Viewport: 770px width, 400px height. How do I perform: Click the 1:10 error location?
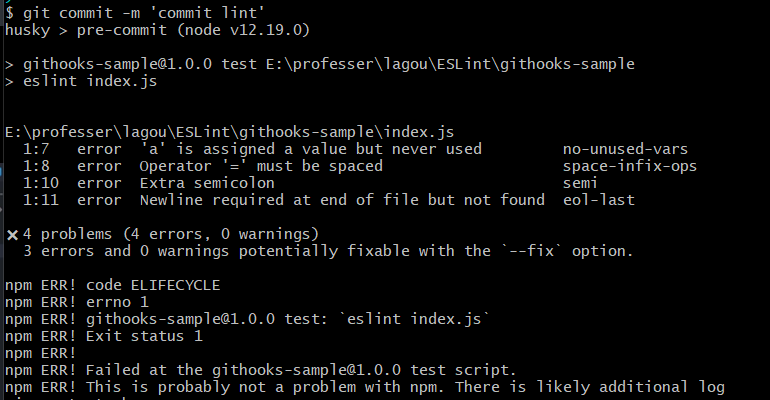point(41,183)
